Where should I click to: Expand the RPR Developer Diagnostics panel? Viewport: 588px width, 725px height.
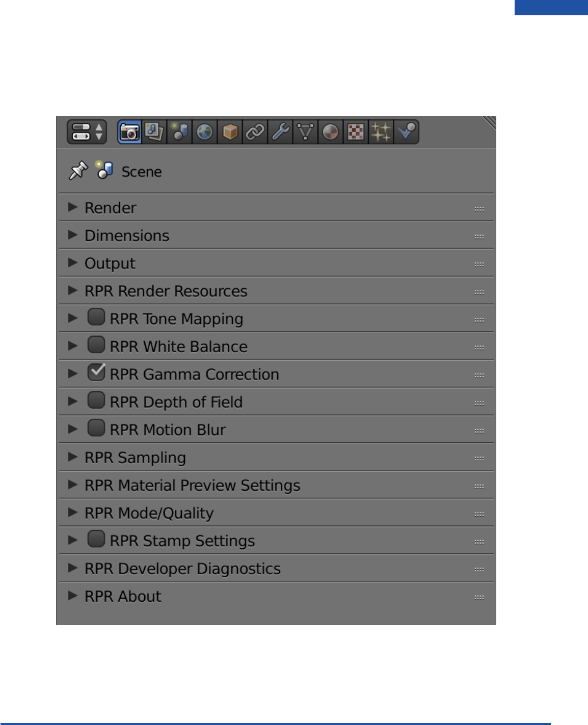(x=276, y=568)
